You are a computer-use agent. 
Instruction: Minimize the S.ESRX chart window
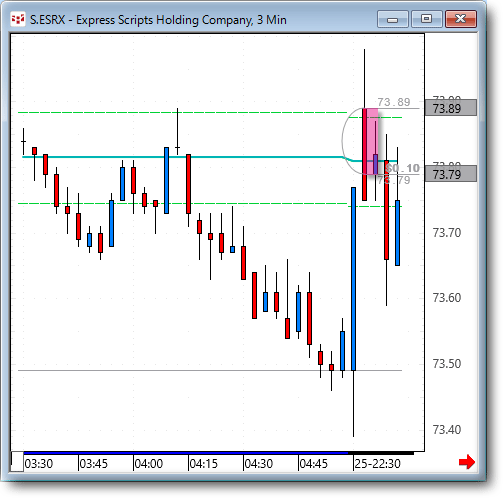click(393, 19)
